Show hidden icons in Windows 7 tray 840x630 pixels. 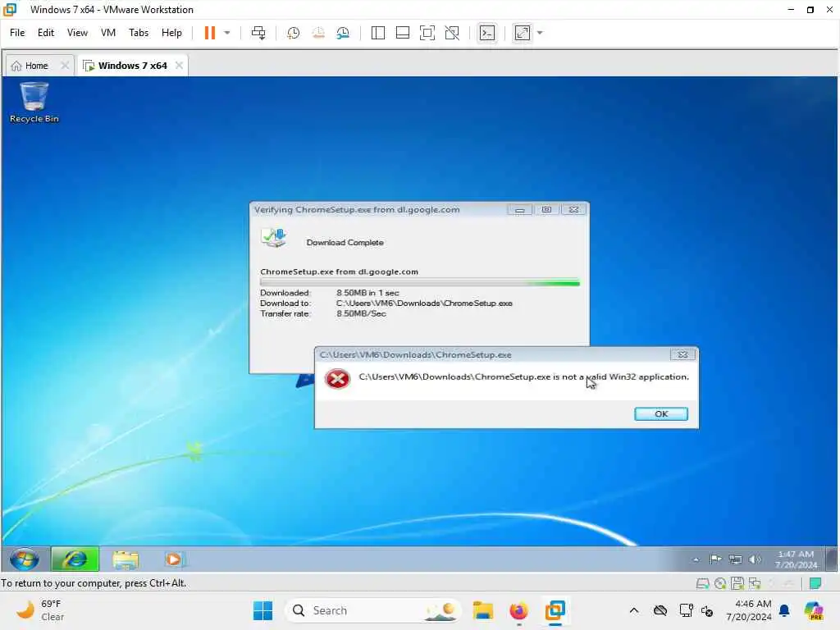pyautogui.click(x=696, y=559)
